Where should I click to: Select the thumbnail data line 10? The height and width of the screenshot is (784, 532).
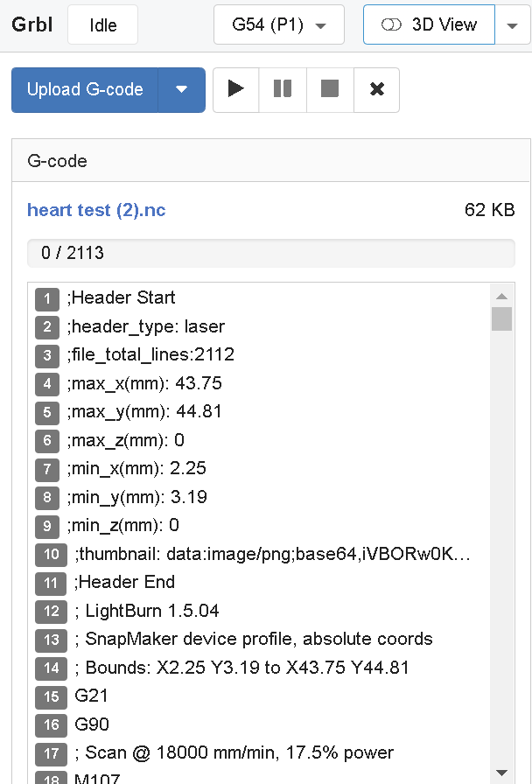click(272, 554)
